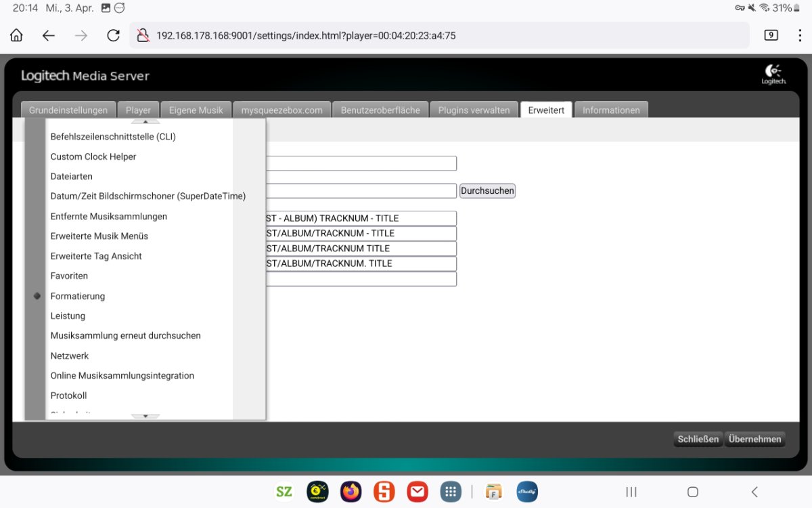Open the Shelly app in the taskbar
Image resolution: width=812 pixels, height=508 pixels.
(x=527, y=492)
